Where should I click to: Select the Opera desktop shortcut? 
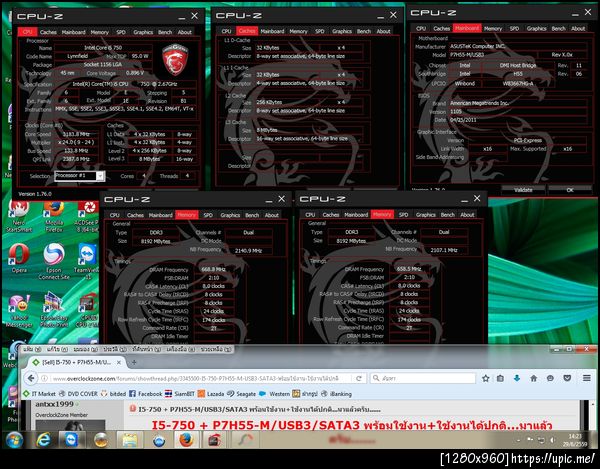(18, 258)
